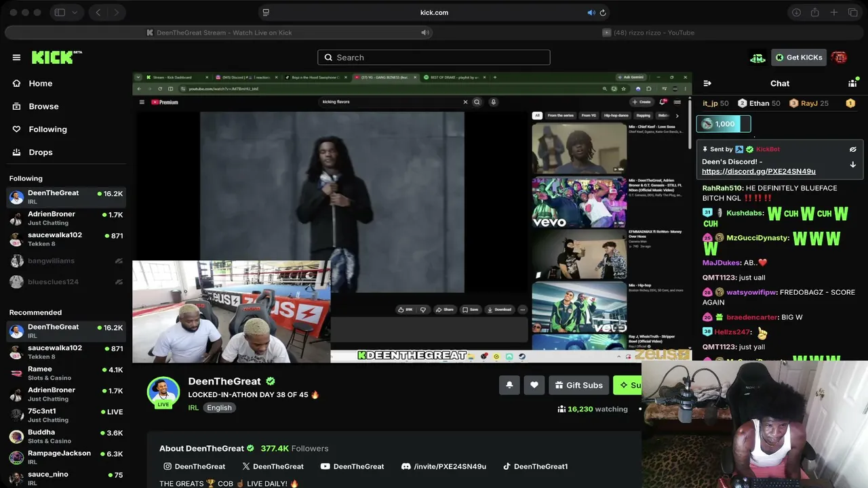Click the Get KICKs button
This screenshot has height=488, width=868.
[x=799, y=58]
